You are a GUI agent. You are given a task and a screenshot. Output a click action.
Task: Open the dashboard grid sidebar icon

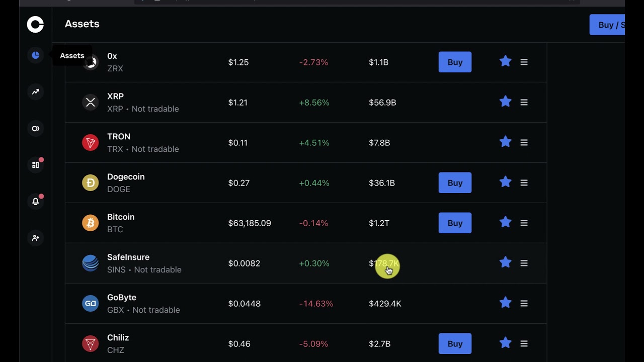[x=35, y=165]
